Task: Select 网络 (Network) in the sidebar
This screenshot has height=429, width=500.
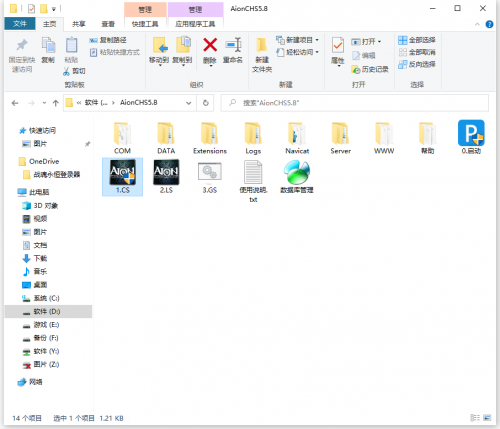Action: (x=30, y=382)
